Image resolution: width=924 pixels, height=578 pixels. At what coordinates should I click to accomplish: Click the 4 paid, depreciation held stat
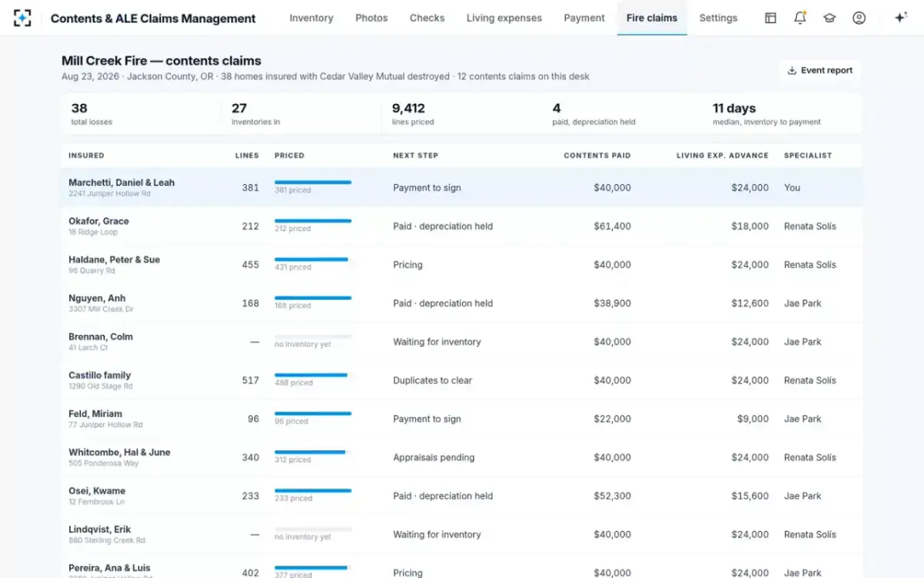594,114
